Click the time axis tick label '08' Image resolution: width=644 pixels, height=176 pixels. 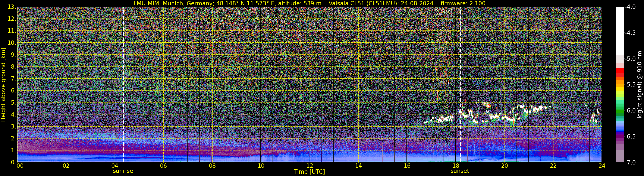coord(212,166)
